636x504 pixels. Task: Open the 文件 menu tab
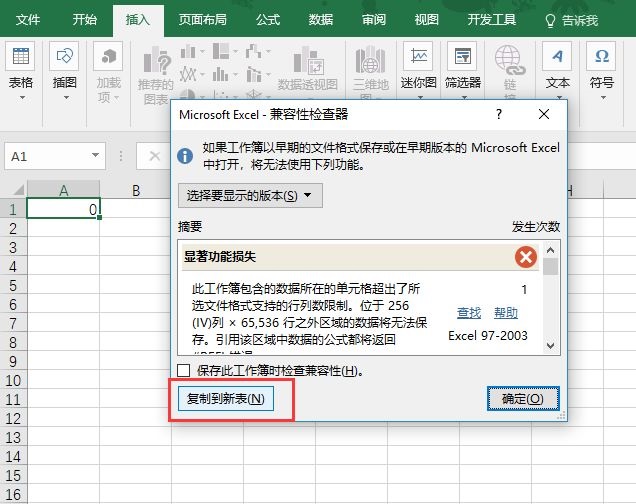click(28, 20)
